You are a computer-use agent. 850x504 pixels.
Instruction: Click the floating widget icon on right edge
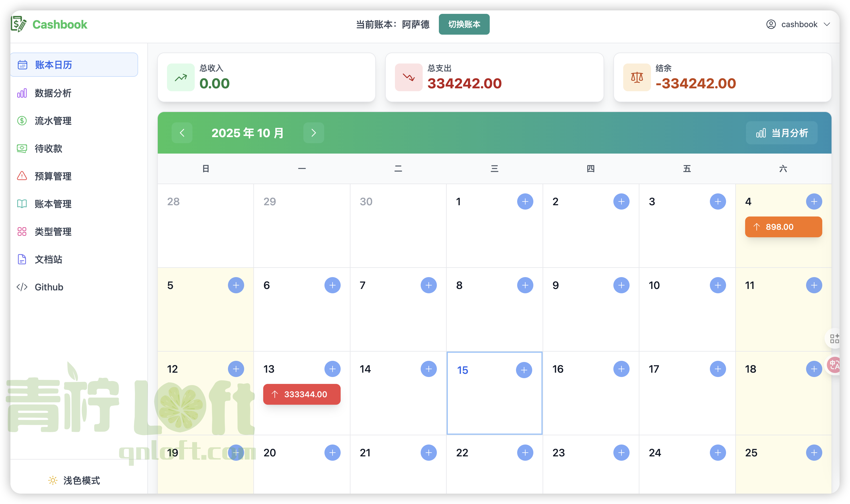(834, 338)
